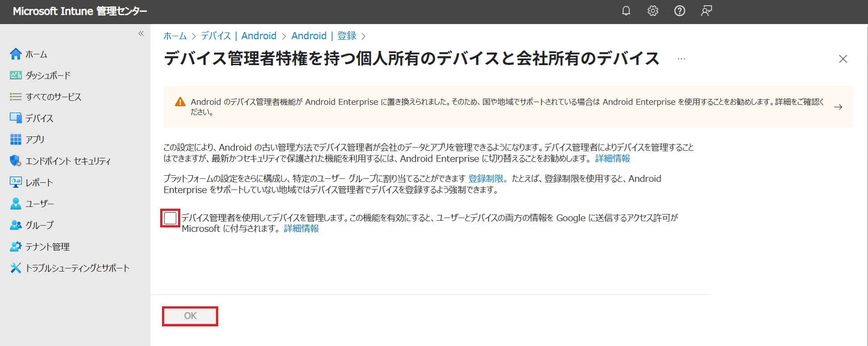Click the テナント管理 gear-person icon
This screenshot has height=346, width=868.
point(16,246)
